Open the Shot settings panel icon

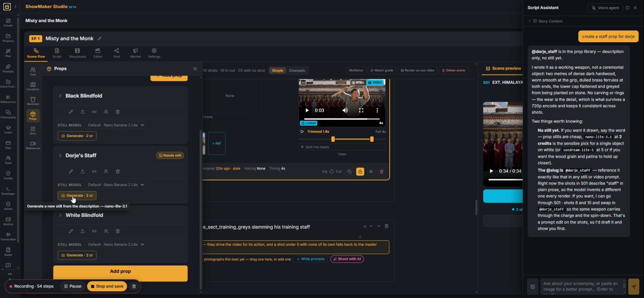[33, 130]
